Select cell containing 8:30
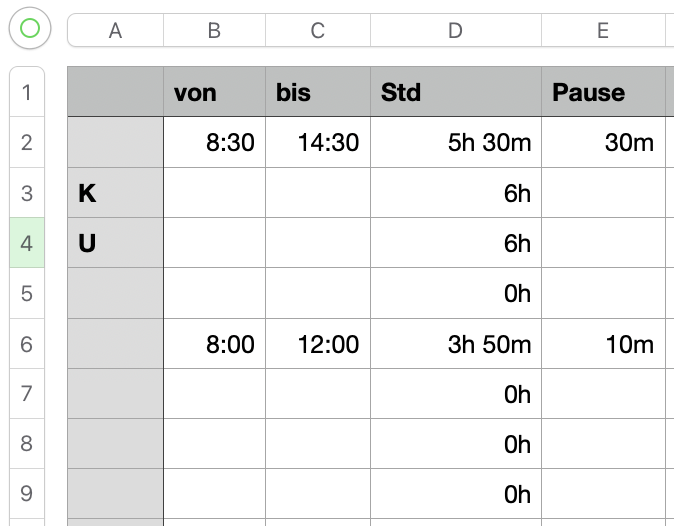Viewport: 674px width, 526px height. (214, 143)
